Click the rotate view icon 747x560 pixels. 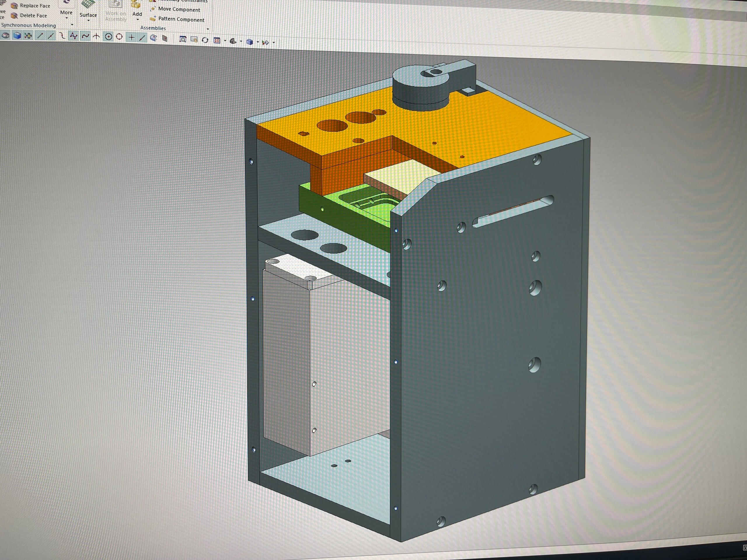click(205, 40)
